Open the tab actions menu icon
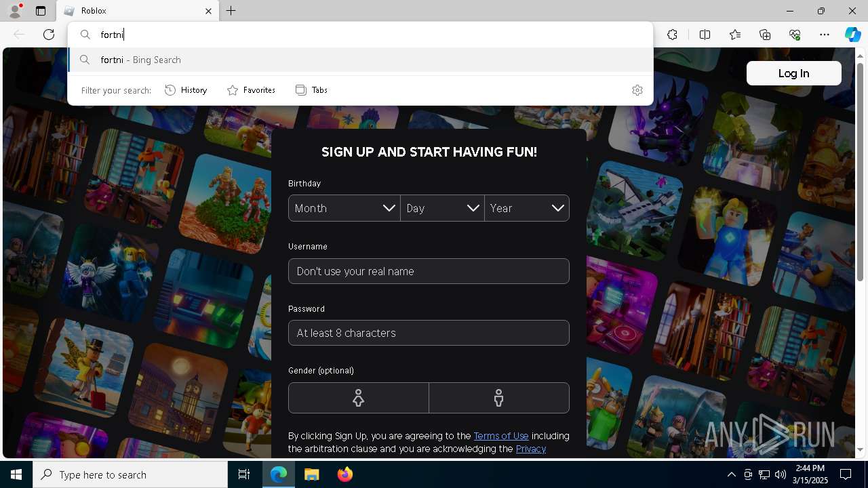 (41, 11)
